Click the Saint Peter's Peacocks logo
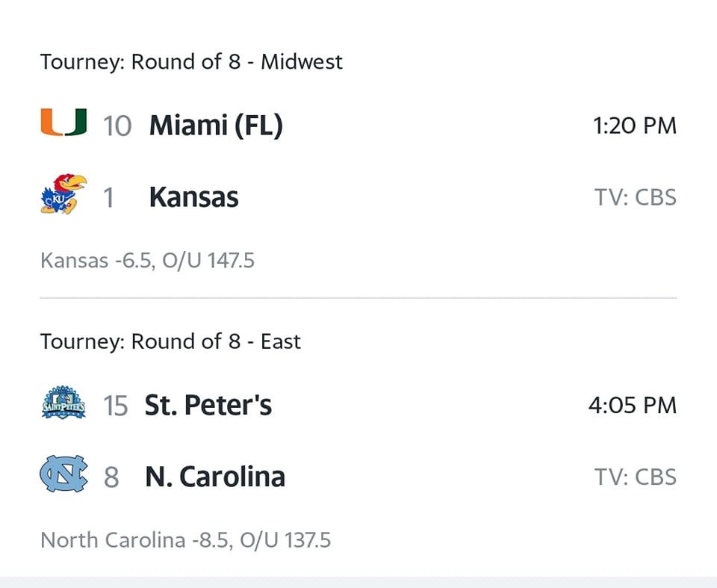The width and height of the screenshot is (717, 588). [63, 404]
